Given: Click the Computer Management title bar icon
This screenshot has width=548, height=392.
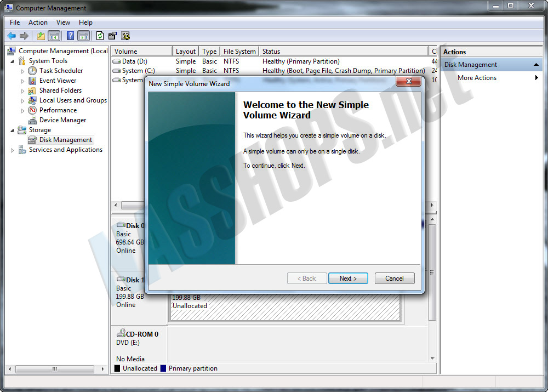Looking at the screenshot, I should pos(9,8).
